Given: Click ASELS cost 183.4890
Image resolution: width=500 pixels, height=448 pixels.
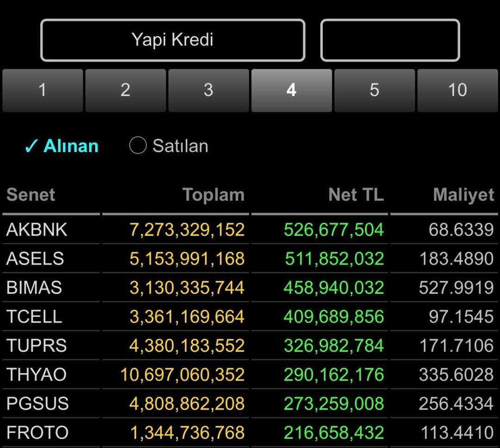Looking at the screenshot, I should click(x=456, y=259).
